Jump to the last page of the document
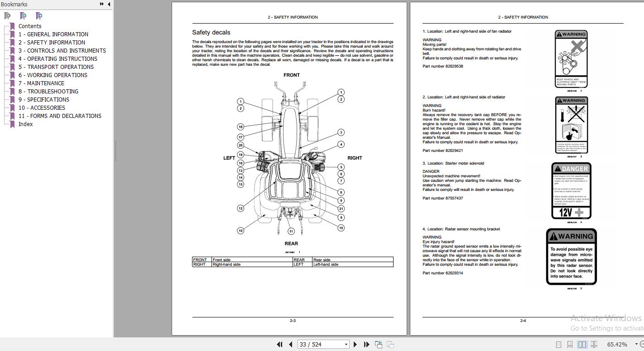Screen dimensions: 644x351 [x=366, y=345]
